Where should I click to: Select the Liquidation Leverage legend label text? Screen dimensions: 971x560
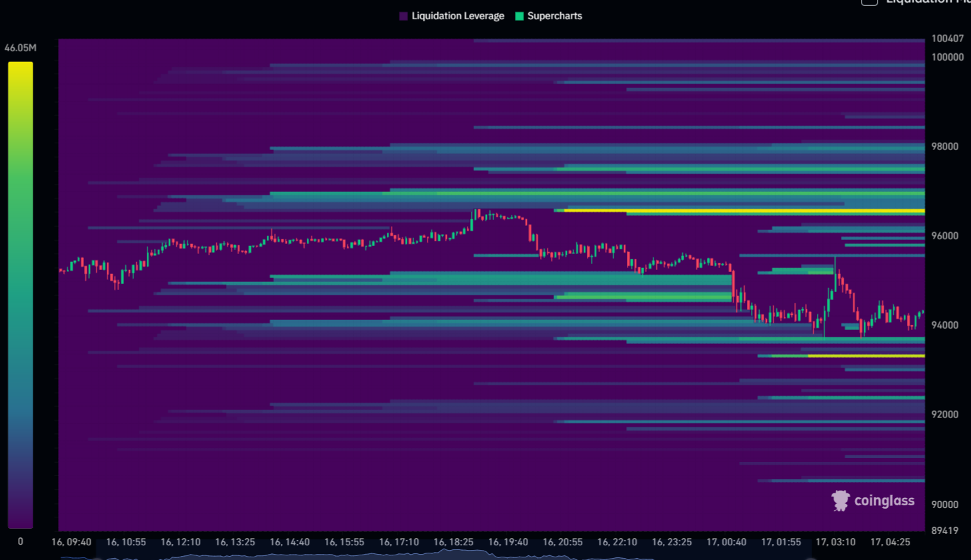click(457, 15)
